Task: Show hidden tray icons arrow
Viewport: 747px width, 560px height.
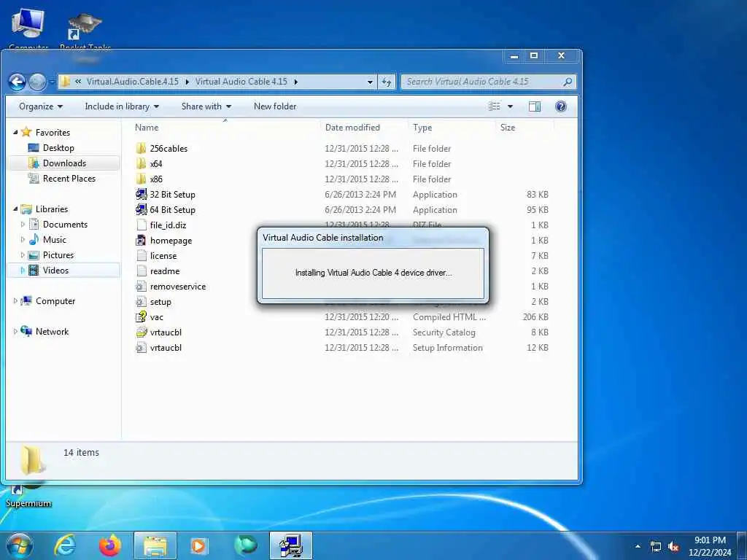Action: [x=638, y=547]
